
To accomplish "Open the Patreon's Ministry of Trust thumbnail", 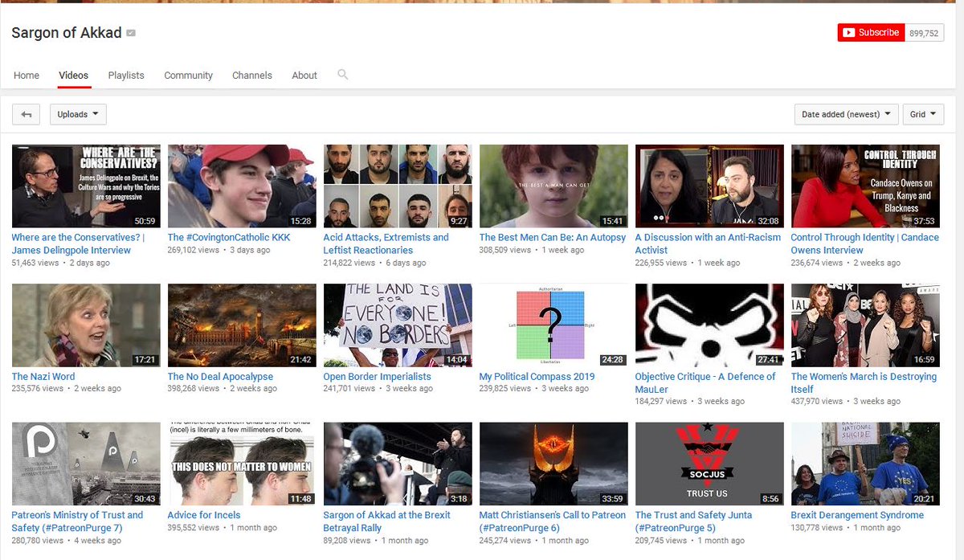I will 86,464.
